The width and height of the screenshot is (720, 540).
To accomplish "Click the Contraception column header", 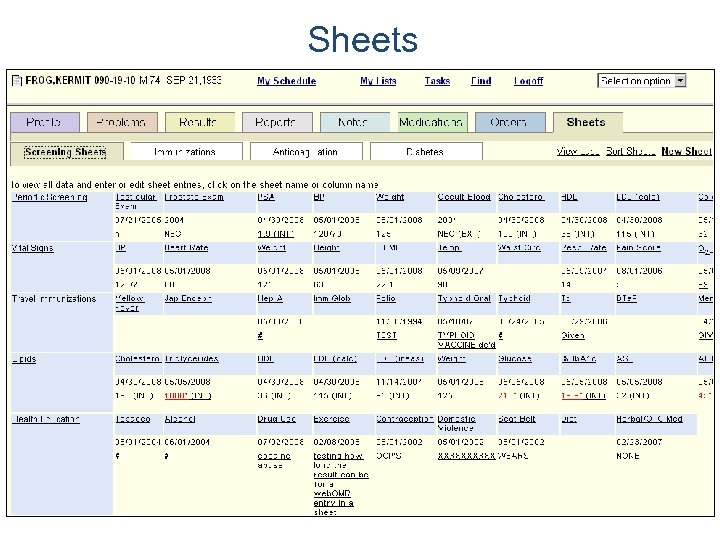I will (405, 419).
